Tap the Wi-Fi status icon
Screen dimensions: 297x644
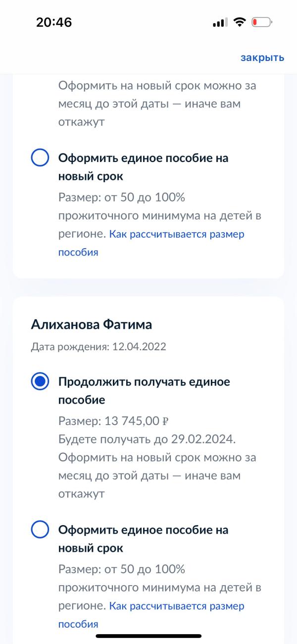240,22
